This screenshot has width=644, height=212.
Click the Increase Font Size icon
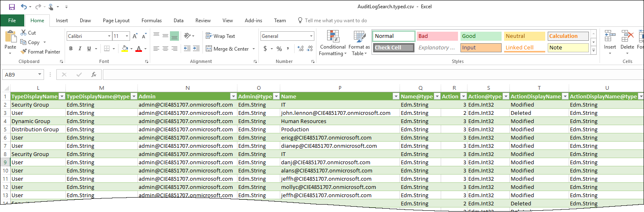[135, 36]
